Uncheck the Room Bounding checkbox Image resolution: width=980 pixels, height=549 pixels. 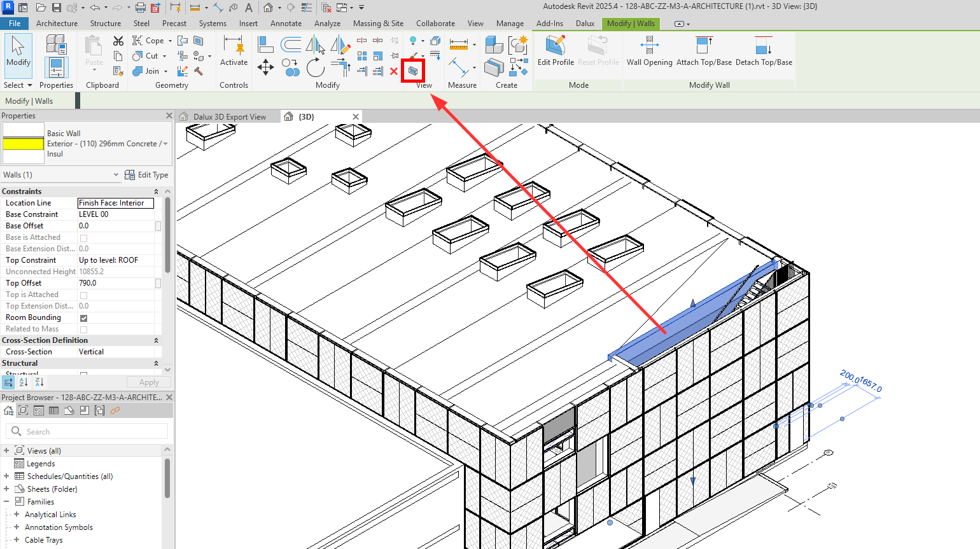(x=83, y=318)
